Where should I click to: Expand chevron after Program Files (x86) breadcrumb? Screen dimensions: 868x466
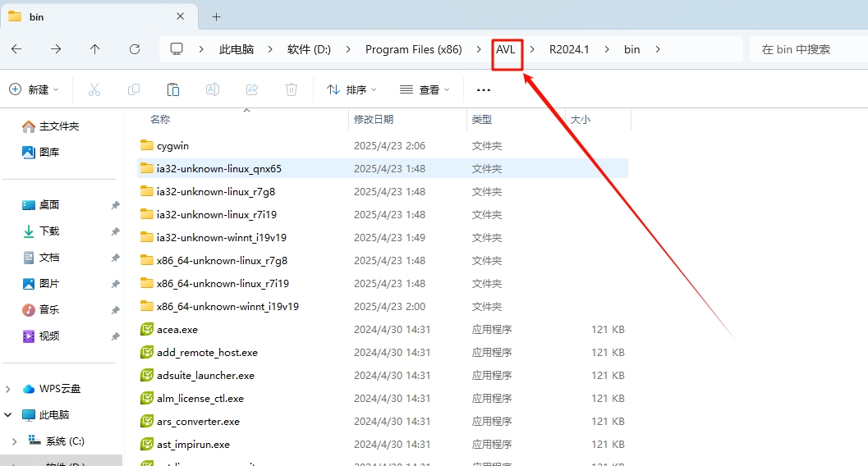(479, 49)
